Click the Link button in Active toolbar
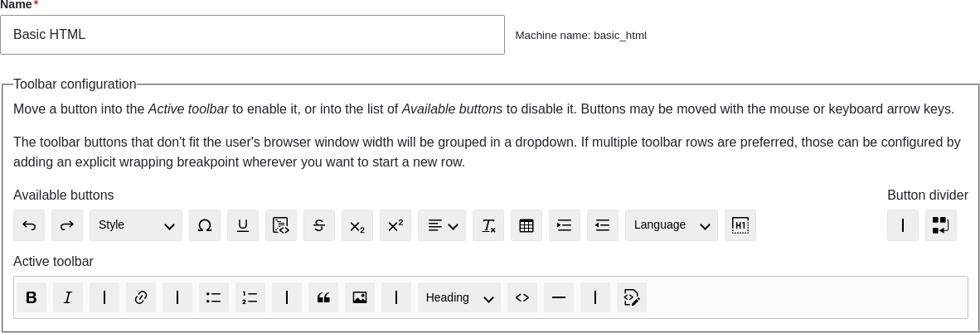 pos(141,297)
